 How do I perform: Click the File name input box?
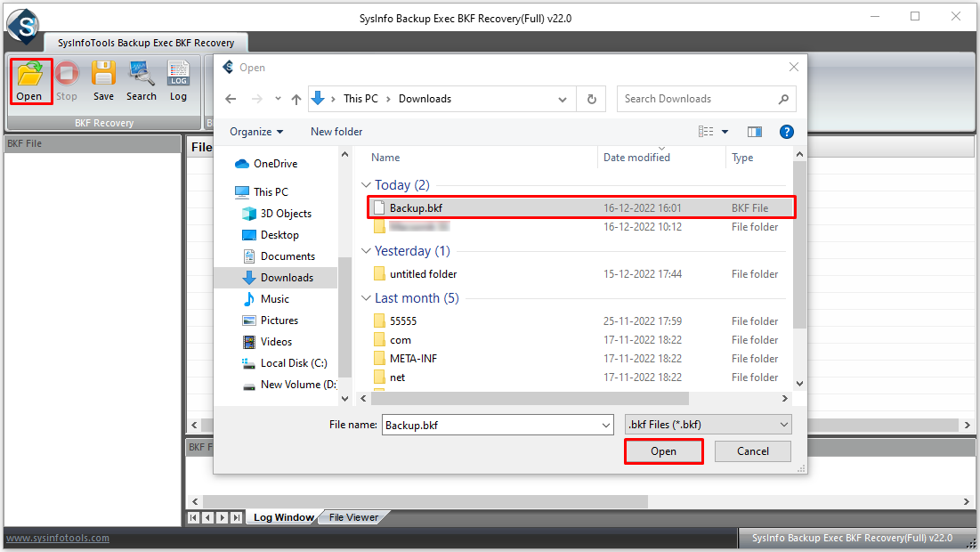[490, 425]
